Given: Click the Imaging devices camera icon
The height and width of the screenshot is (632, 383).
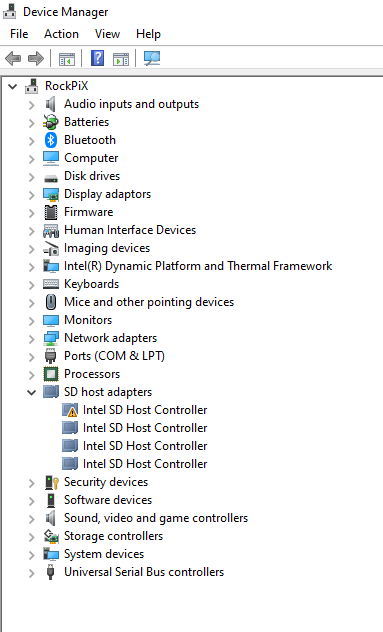Looking at the screenshot, I should click(x=51, y=249).
